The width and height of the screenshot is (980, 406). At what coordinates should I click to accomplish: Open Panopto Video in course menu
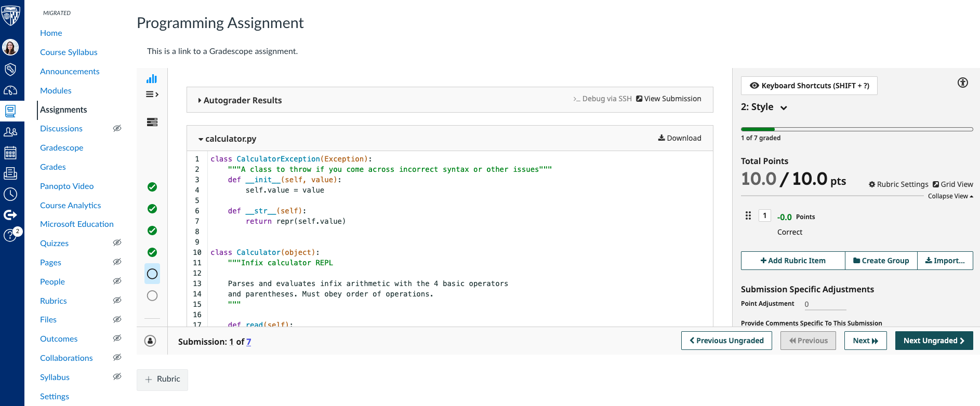click(x=67, y=186)
